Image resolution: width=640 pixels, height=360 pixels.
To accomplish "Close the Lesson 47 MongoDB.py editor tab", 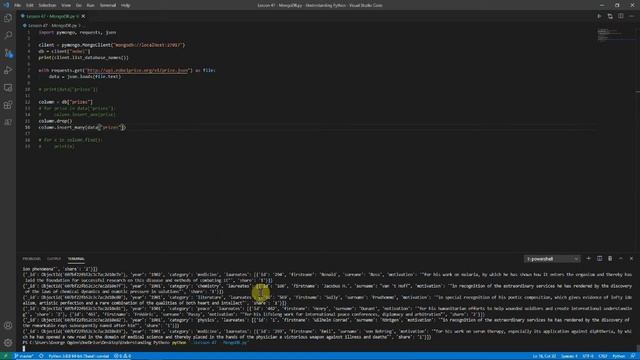I will pyautogui.click(x=83, y=16).
